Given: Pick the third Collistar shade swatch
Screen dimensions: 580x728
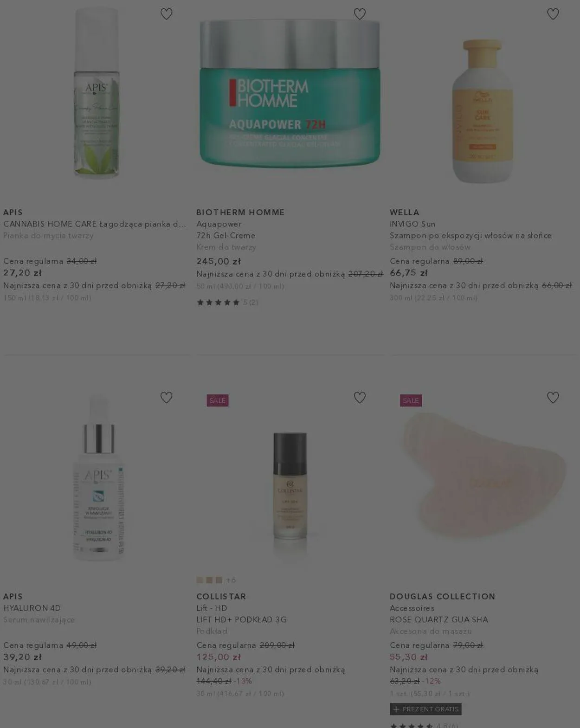Looking at the screenshot, I should pos(219,580).
